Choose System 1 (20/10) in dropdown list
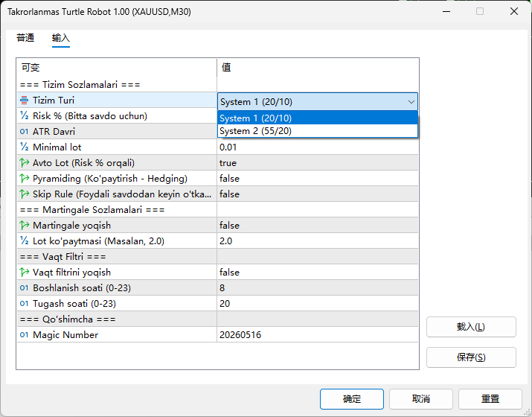The image size is (532, 417). [317, 118]
